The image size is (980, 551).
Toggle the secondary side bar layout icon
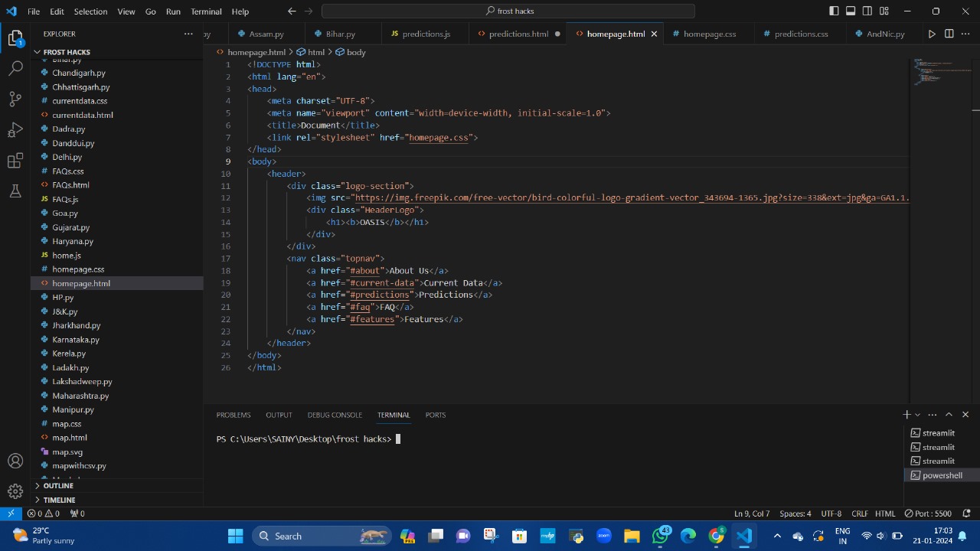pos(867,11)
